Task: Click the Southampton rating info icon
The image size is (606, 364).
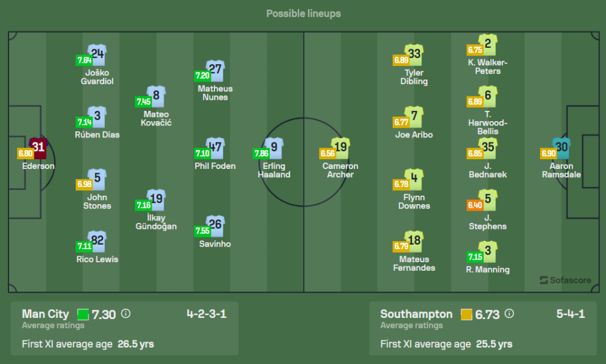Action: (x=509, y=314)
